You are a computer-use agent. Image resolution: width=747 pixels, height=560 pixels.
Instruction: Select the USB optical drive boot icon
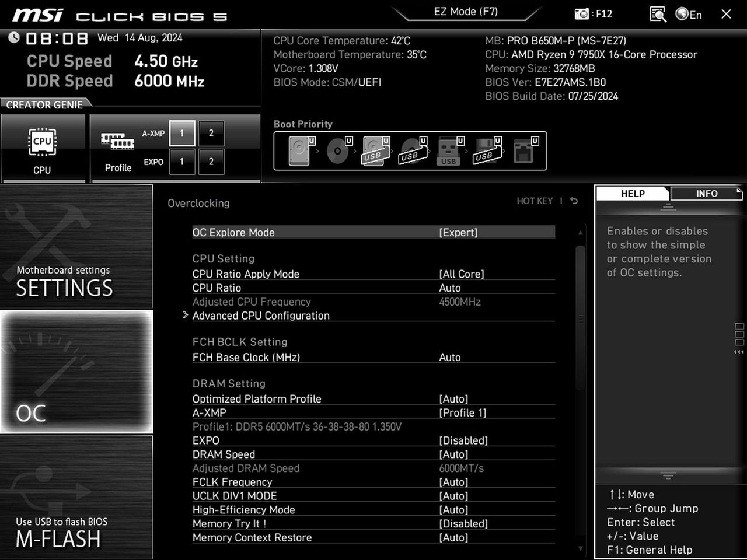pyautogui.click(x=413, y=150)
